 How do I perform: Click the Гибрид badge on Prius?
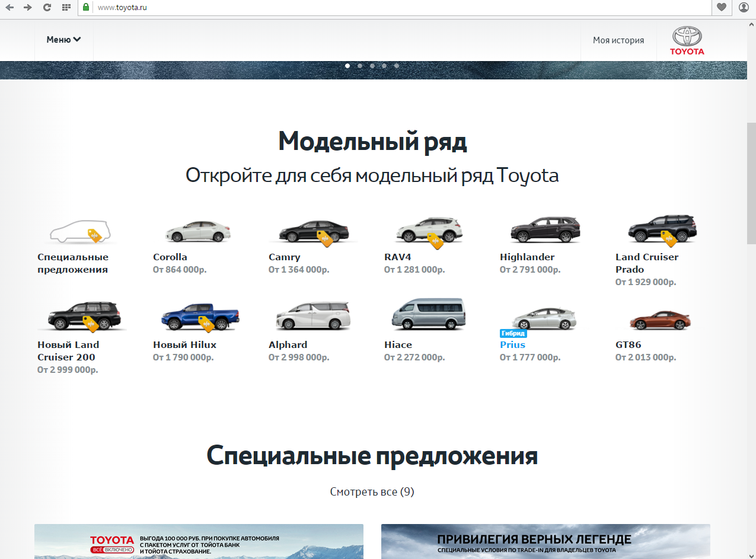click(x=513, y=334)
